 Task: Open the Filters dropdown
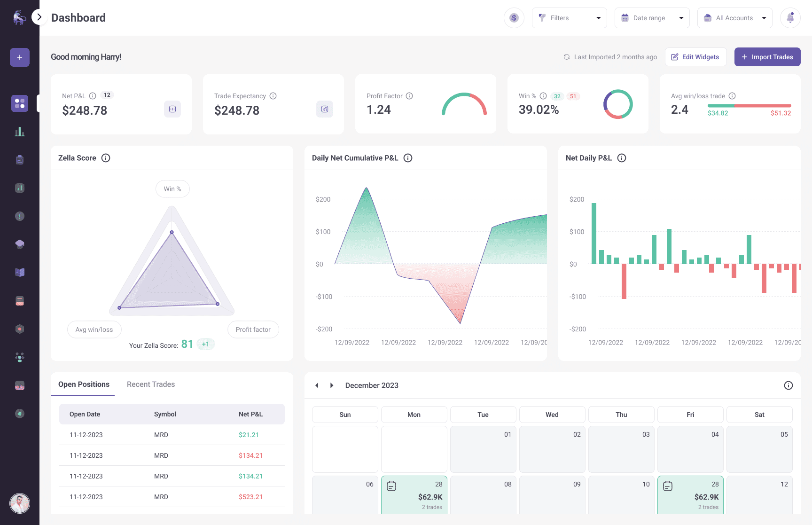click(569, 17)
